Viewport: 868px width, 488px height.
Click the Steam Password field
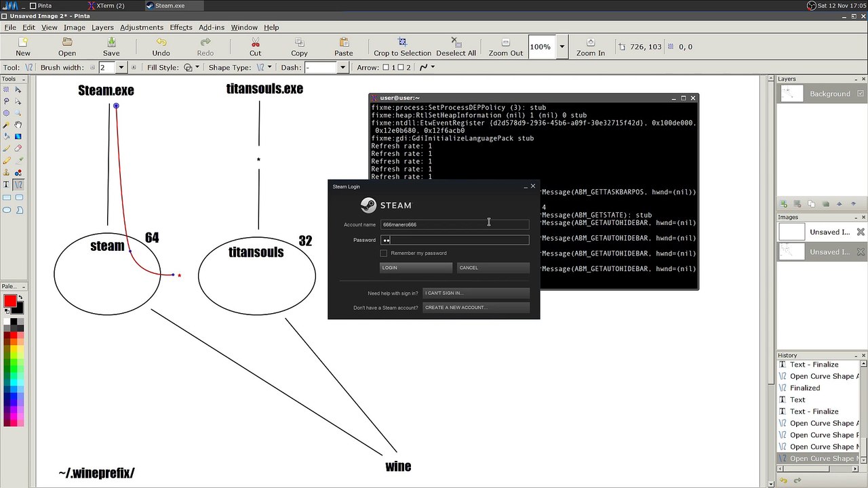coord(455,240)
